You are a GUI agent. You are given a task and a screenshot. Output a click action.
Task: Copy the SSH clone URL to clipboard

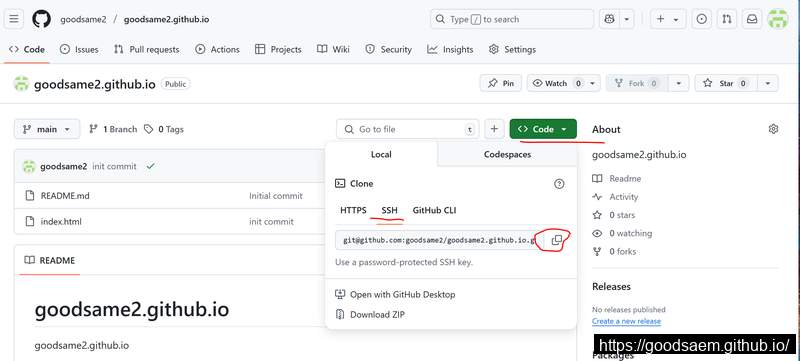557,240
